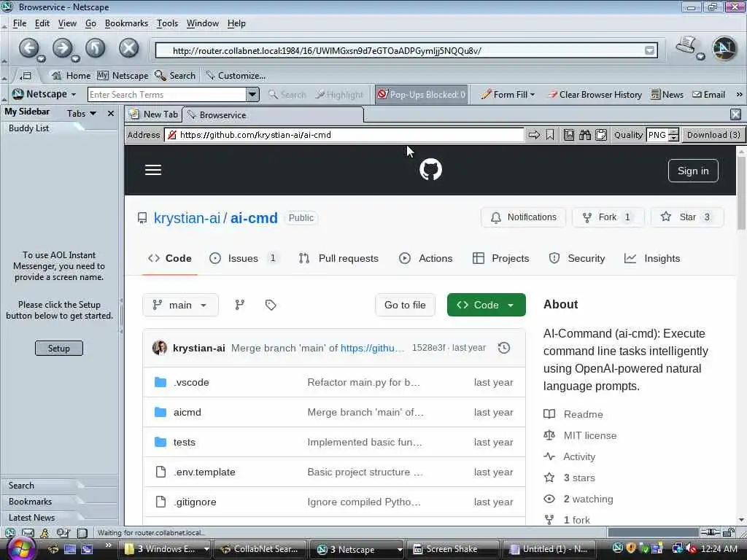Click the page vertical scrollbar thumb
Image resolution: width=747 pixels, height=560 pixels.
[x=741, y=192]
